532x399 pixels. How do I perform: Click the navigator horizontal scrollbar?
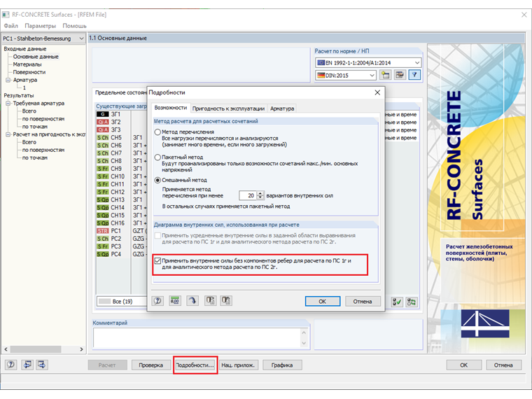pyautogui.click(x=43, y=349)
